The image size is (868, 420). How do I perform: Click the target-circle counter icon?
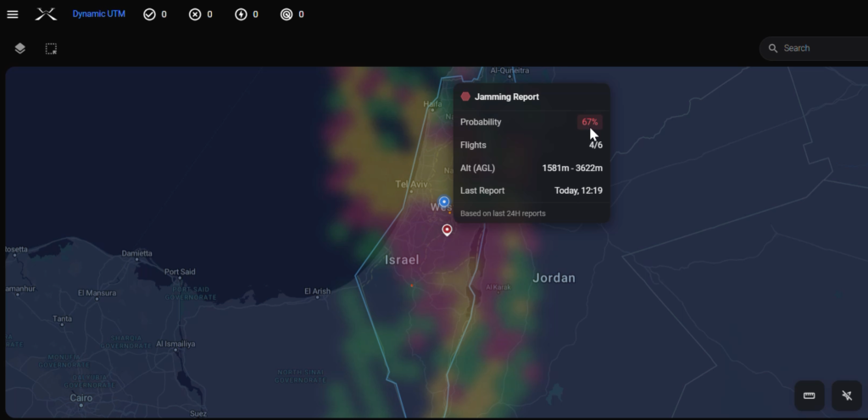(287, 14)
